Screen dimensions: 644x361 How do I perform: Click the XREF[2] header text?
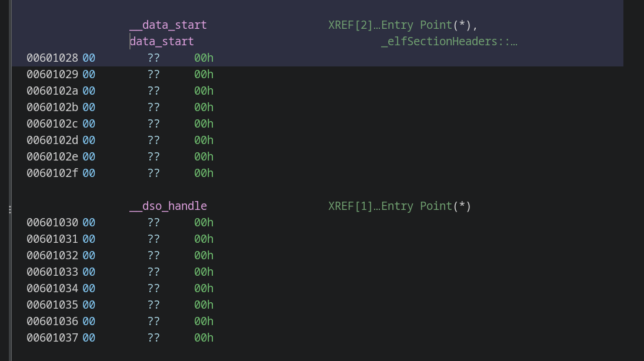(351, 25)
